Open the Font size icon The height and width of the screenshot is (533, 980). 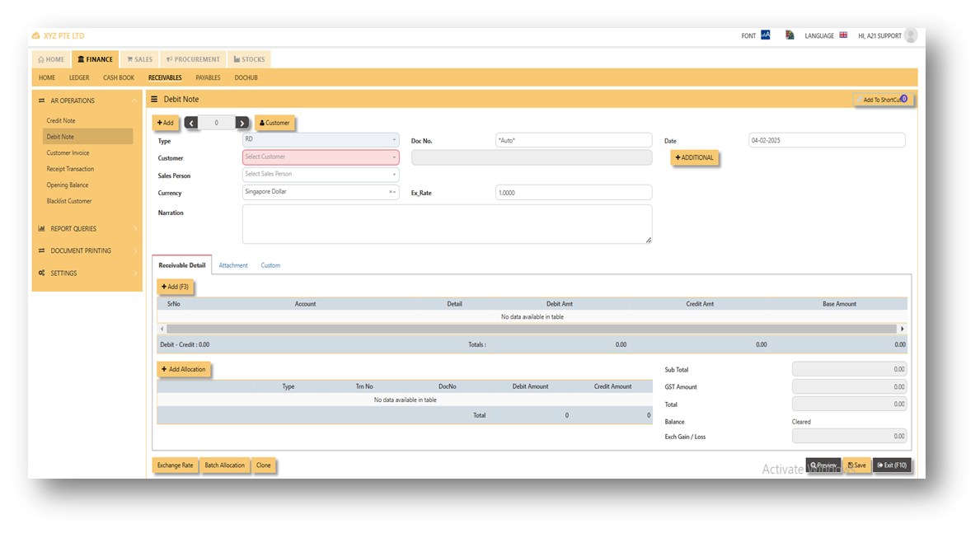765,35
